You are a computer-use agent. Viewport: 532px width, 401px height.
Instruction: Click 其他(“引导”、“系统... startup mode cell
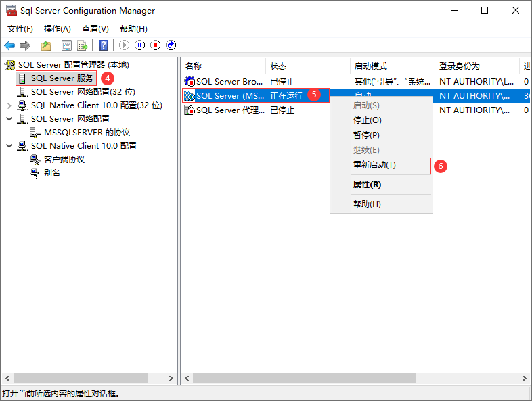tap(393, 81)
